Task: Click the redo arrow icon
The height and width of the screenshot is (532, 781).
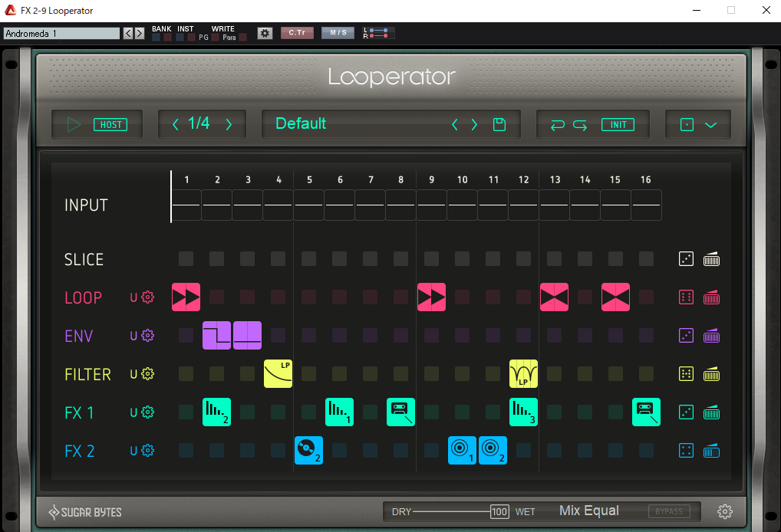Action: click(580, 125)
